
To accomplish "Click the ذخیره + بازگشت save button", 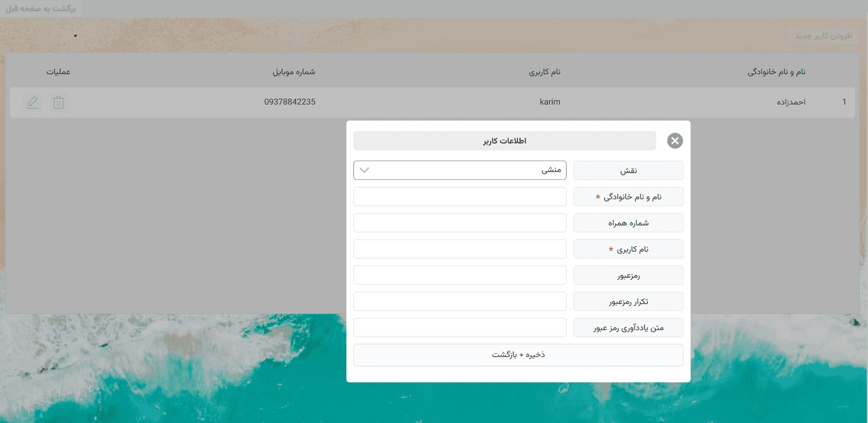I will (518, 354).
